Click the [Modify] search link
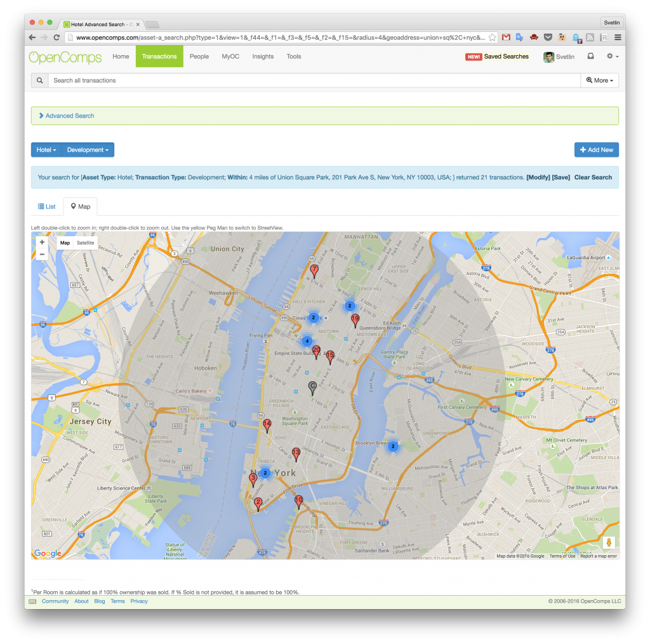The image size is (650, 644). [x=538, y=177]
